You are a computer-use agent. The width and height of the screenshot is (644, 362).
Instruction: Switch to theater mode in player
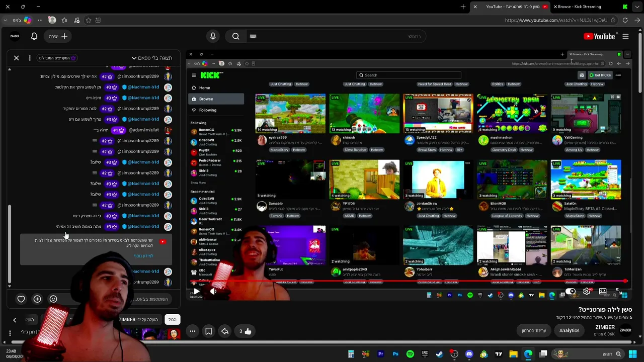point(603,291)
